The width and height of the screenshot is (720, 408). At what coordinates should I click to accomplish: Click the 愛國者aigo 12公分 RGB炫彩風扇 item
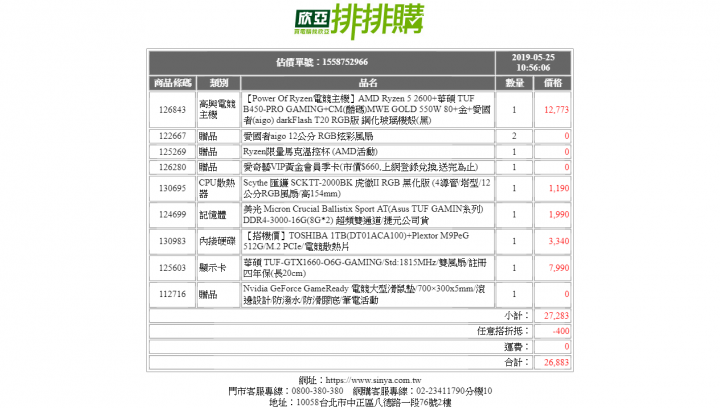308,136
